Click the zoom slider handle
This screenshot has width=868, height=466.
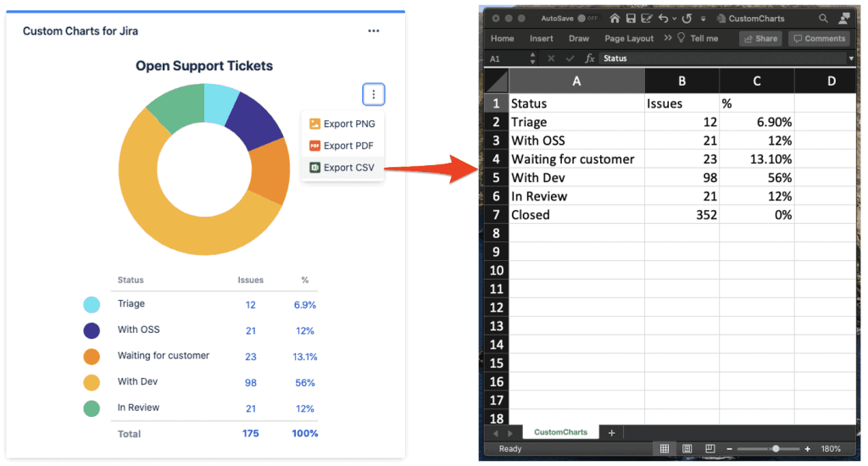pyautogui.click(x=776, y=448)
